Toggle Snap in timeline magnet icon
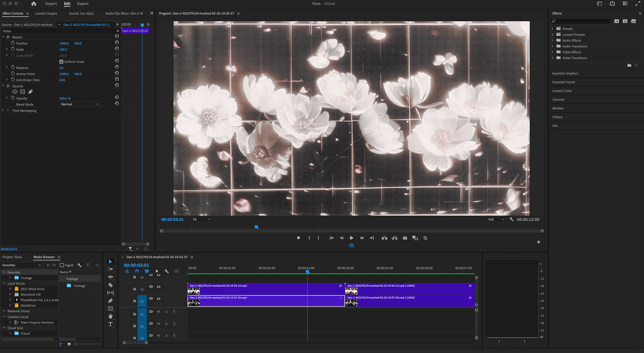644x353 pixels. 137,271
